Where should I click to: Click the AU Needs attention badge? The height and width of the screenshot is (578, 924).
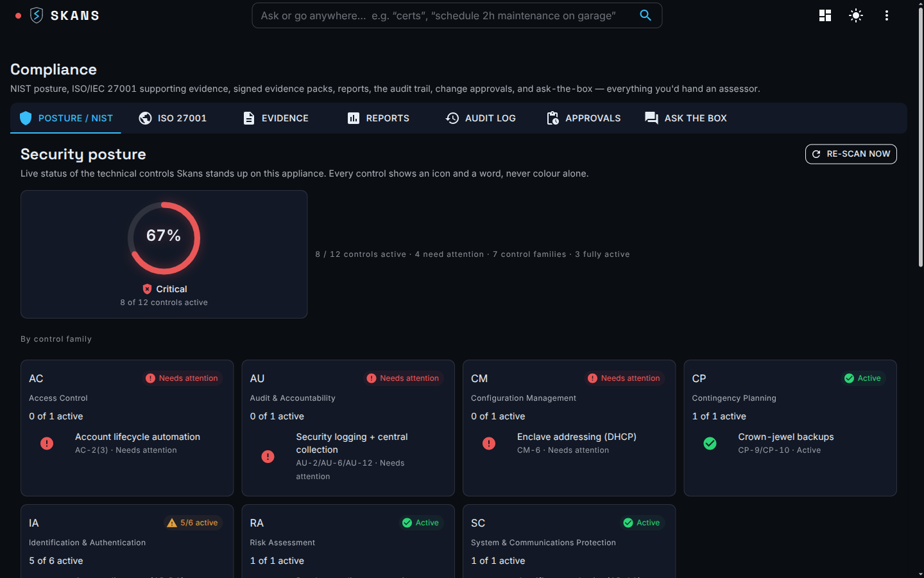pos(403,378)
